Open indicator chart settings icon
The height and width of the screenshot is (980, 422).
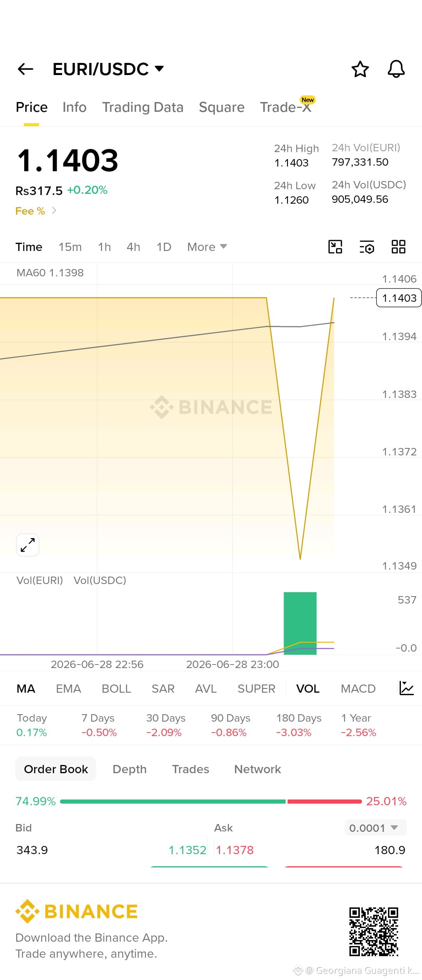pyautogui.click(x=406, y=688)
